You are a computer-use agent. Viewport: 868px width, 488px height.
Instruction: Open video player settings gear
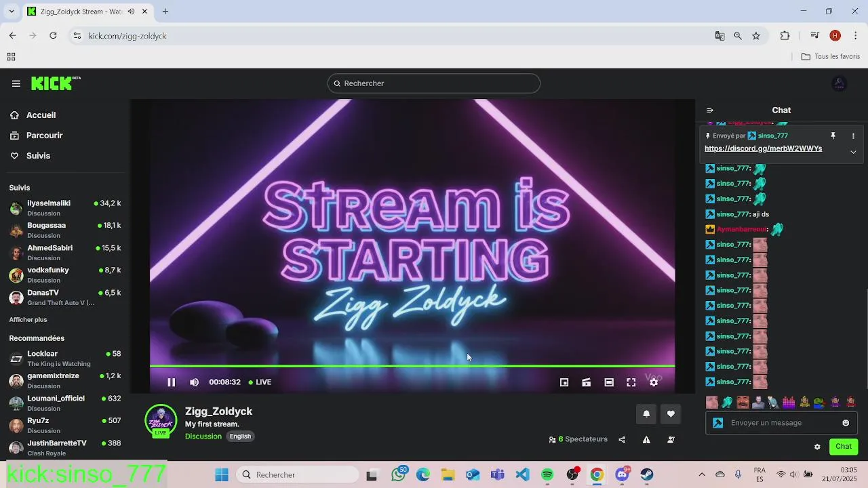pos(654,382)
